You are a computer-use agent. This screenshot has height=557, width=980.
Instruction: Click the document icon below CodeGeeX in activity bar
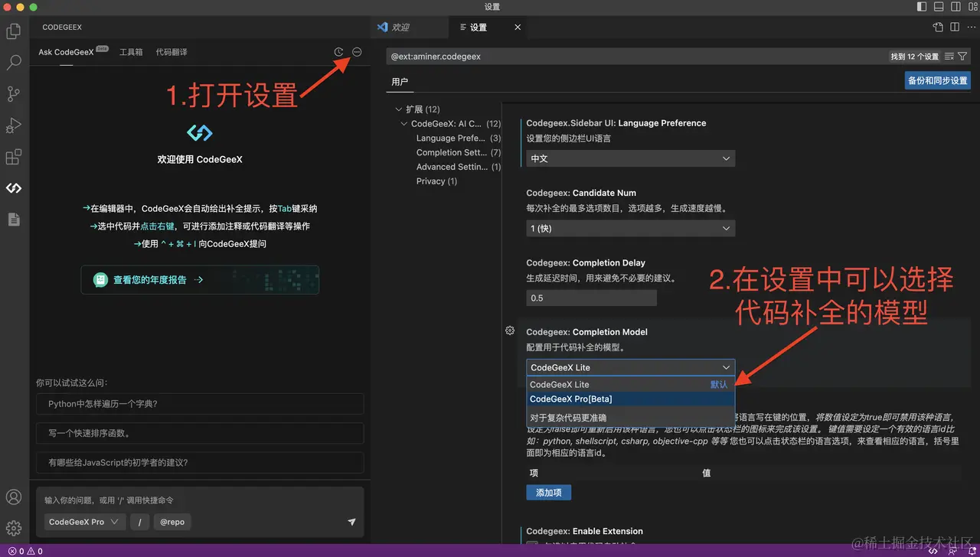[14, 220]
